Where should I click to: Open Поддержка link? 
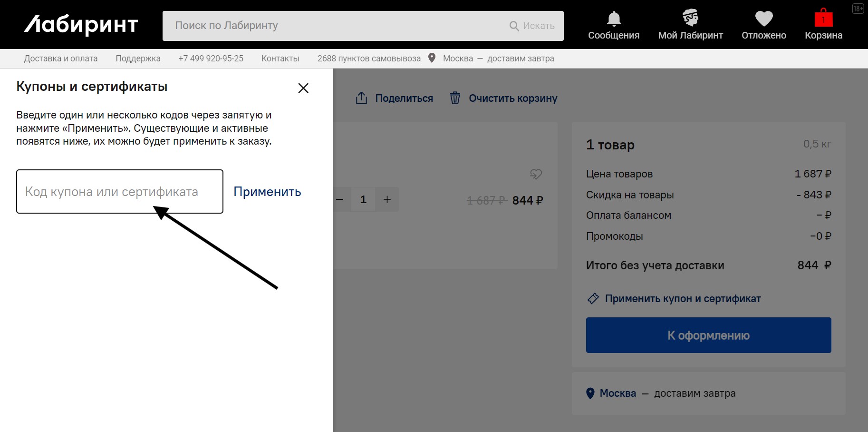click(x=138, y=59)
